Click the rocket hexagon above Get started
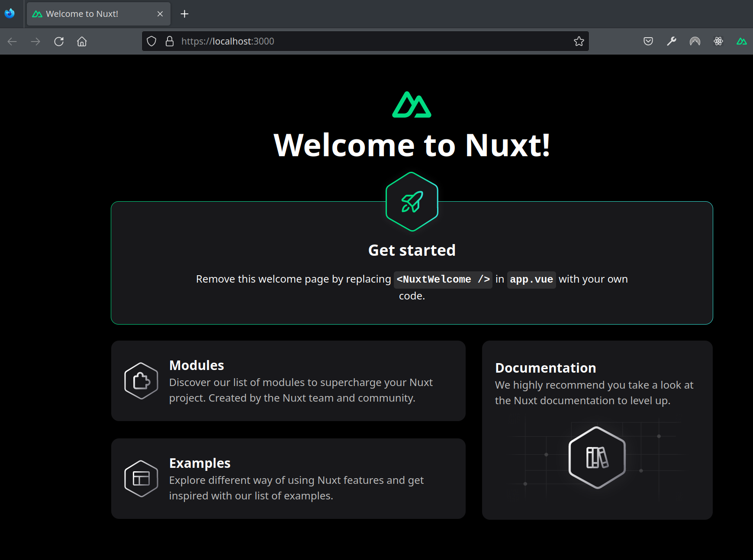Viewport: 753px width, 560px height. point(412,202)
